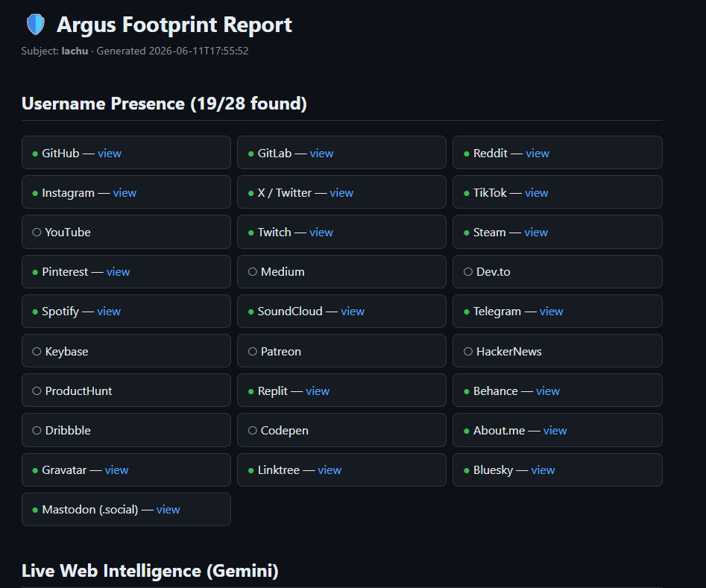Click the empty circle indicator beside YouTube
The image size is (706, 588).
click(37, 233)
